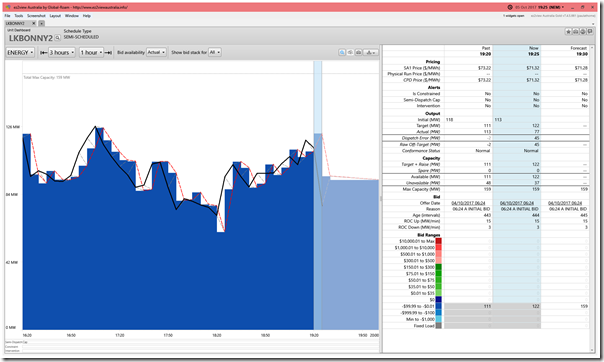Open the 1 hour forecast dropdown
This screenshot has height=362, width=604.
pos(91,52)
